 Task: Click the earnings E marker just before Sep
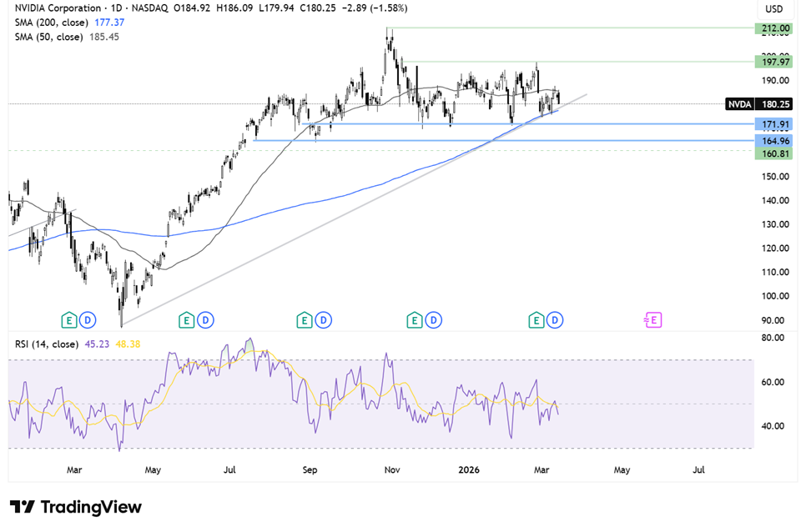tap(305, 320)
